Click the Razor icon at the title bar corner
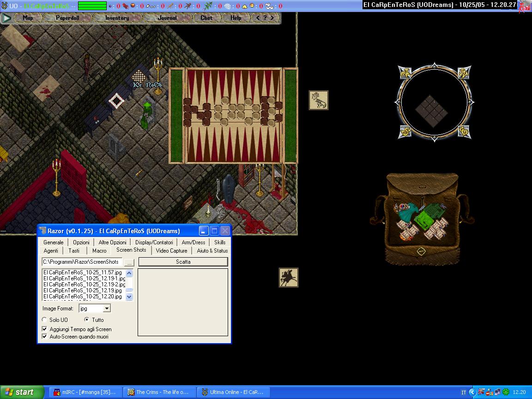 click(x=43, y=231)
